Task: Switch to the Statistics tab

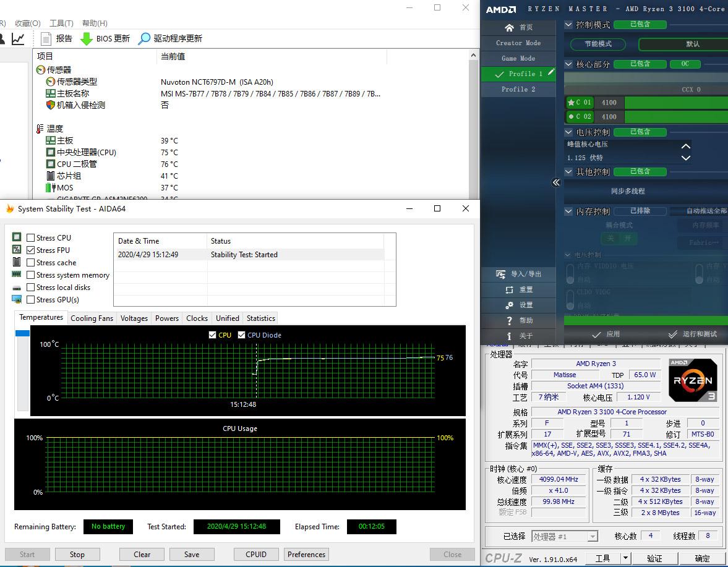Action: tap(261, 318)
